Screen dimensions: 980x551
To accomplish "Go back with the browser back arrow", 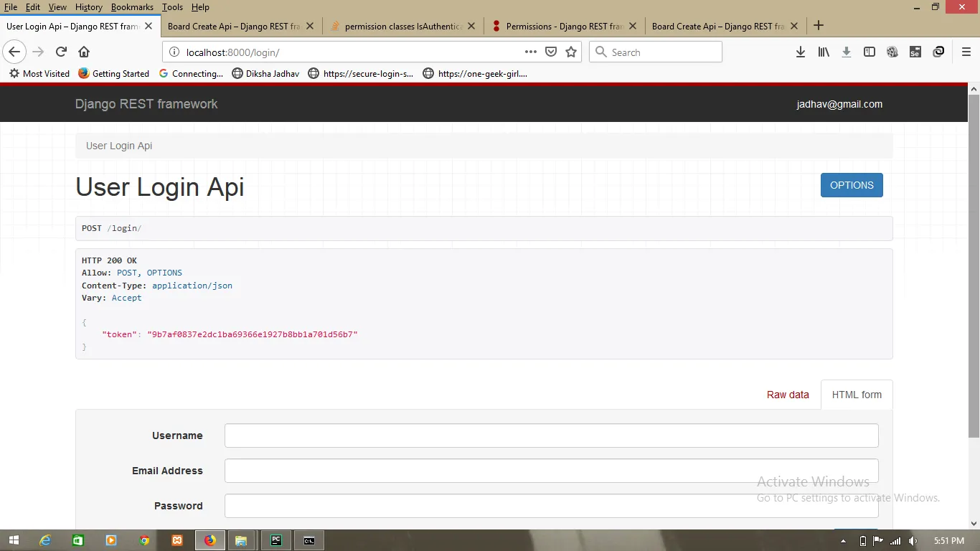I will (x=14, y=52).
